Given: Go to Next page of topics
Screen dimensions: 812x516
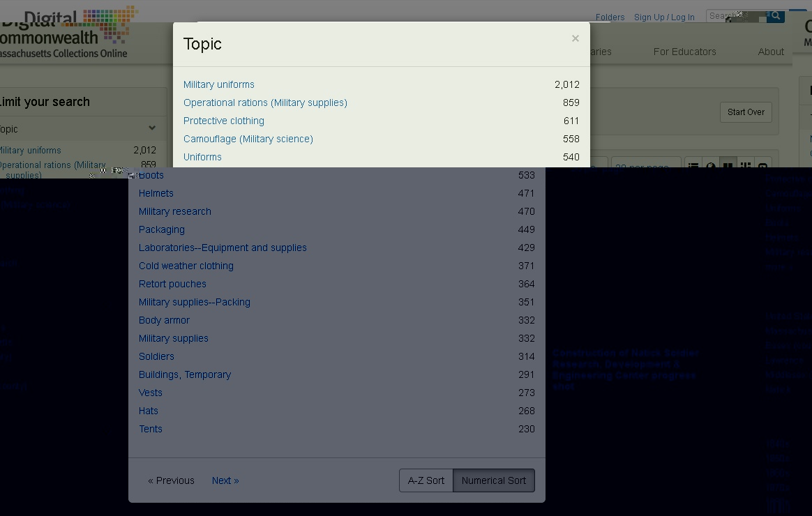Looking at the screenshot, I should pos(225,480).
